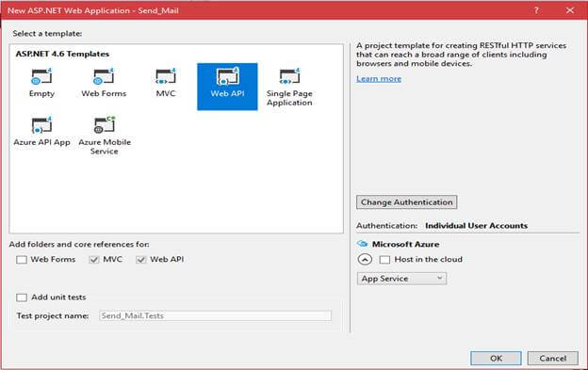The image size is (588, 370).
Task: Select the Web Forms template icon
Action: coord(104,76)
